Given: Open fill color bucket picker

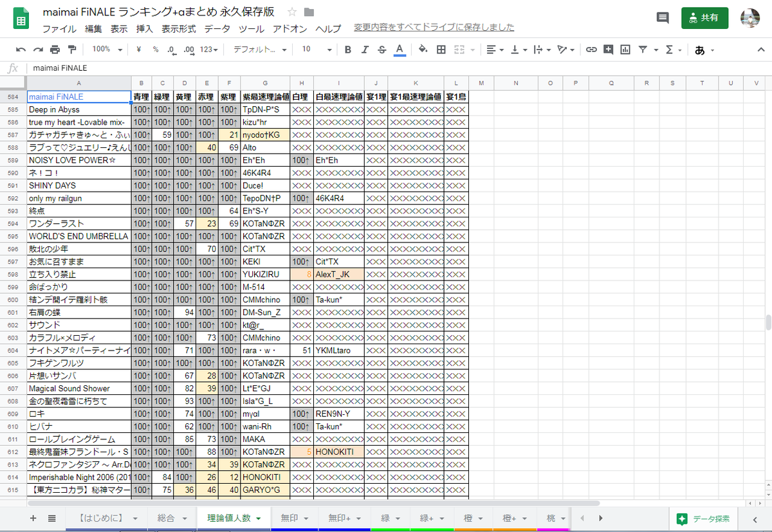Looking at the screenshot, I should 423,50.
